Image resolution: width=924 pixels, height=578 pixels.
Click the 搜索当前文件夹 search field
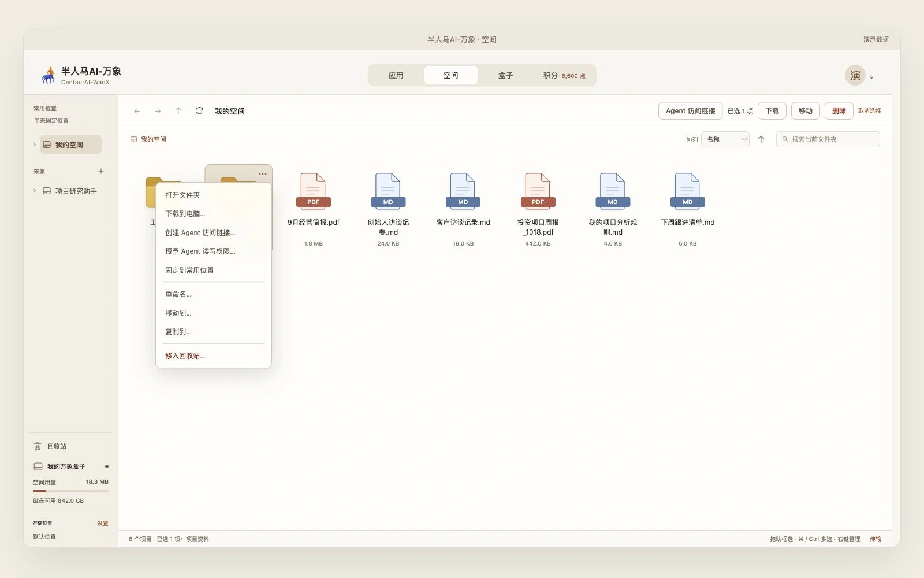tap(828, 139)
